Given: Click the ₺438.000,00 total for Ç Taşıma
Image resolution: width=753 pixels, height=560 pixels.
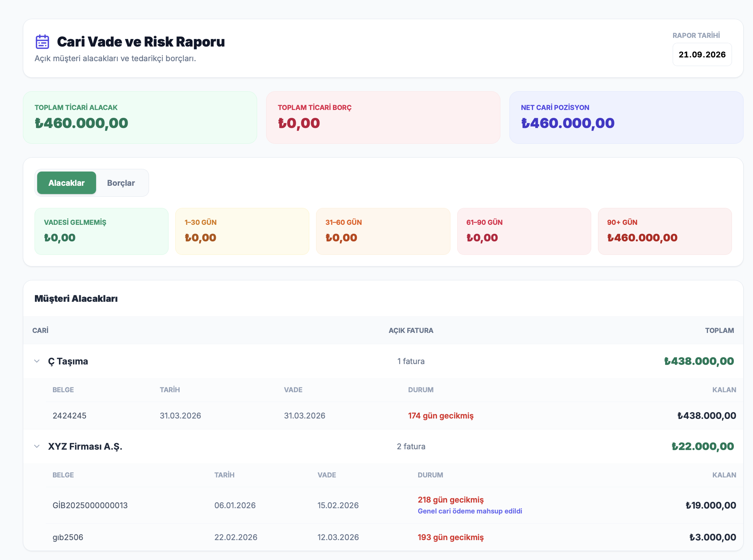Looking at the screenshot, I should (699, 361).
